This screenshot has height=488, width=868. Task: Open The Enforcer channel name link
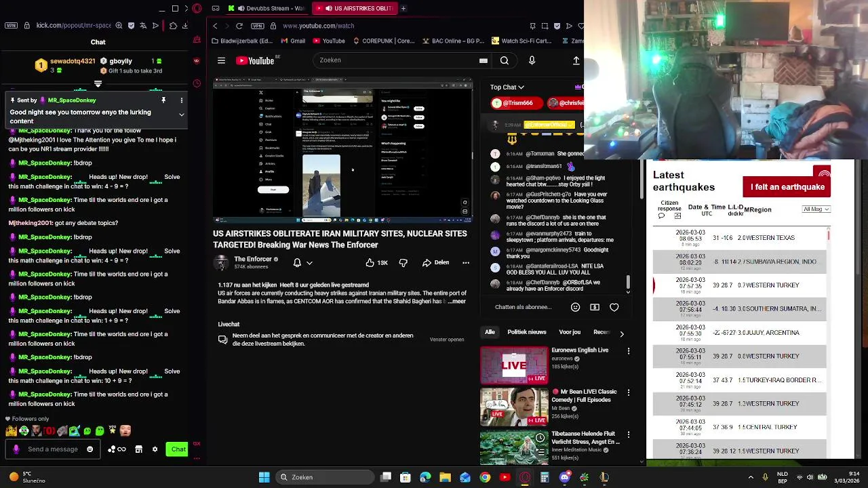pos(253,259)
